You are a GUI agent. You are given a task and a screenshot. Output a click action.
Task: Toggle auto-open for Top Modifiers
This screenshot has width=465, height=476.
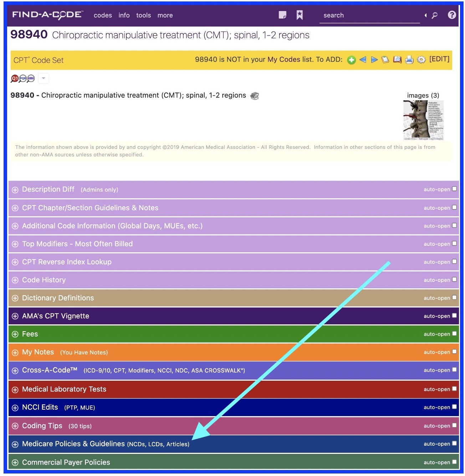coord(454,243)
